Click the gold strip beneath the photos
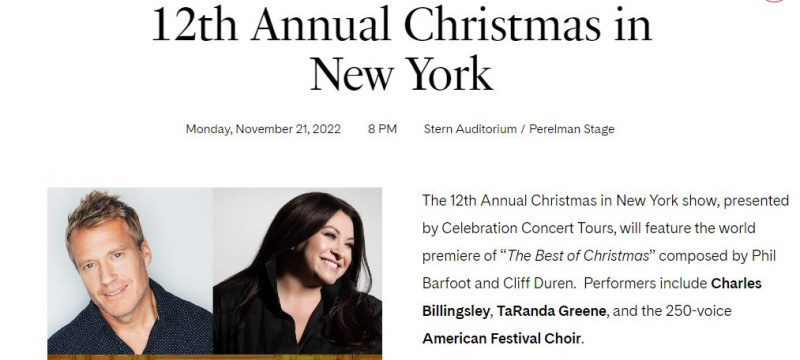 pos(214,357)
